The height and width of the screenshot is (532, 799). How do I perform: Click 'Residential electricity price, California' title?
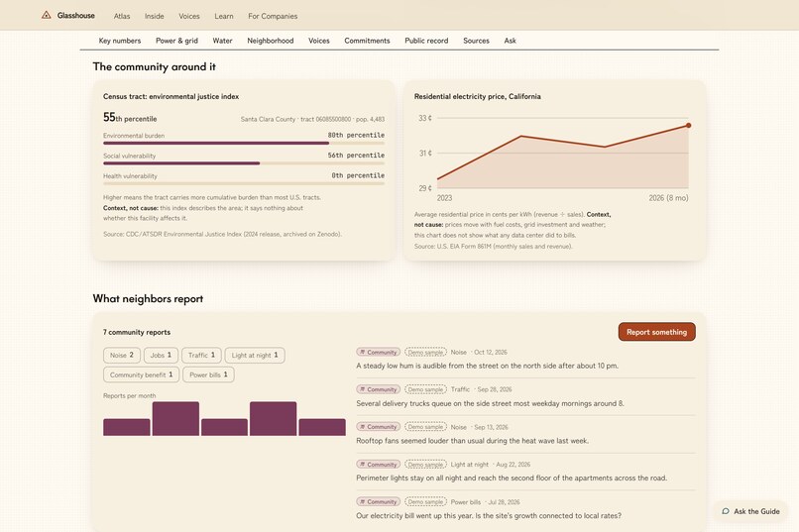click(x=478, y=96)
